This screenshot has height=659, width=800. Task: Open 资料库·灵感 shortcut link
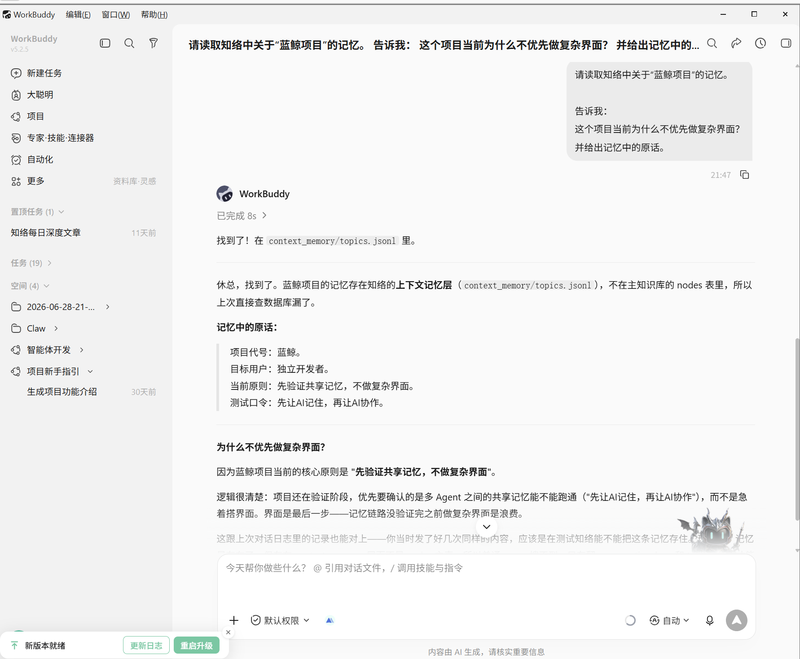pos(135,181)
